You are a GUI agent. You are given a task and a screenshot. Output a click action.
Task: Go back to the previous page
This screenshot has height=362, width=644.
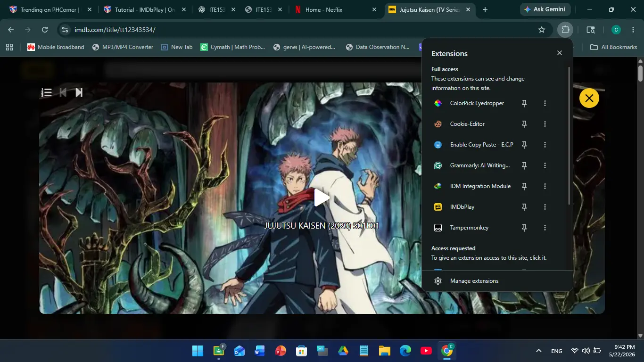pos(11,30)
